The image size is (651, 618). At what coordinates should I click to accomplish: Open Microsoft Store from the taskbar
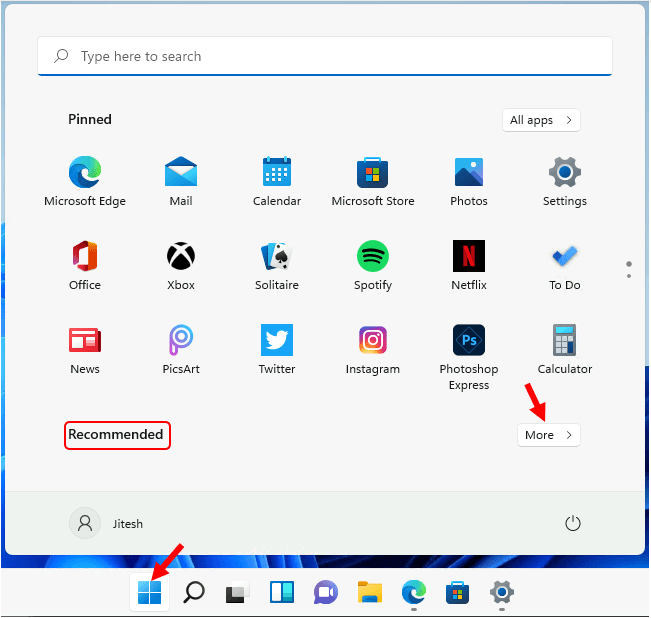pos(458,592)
